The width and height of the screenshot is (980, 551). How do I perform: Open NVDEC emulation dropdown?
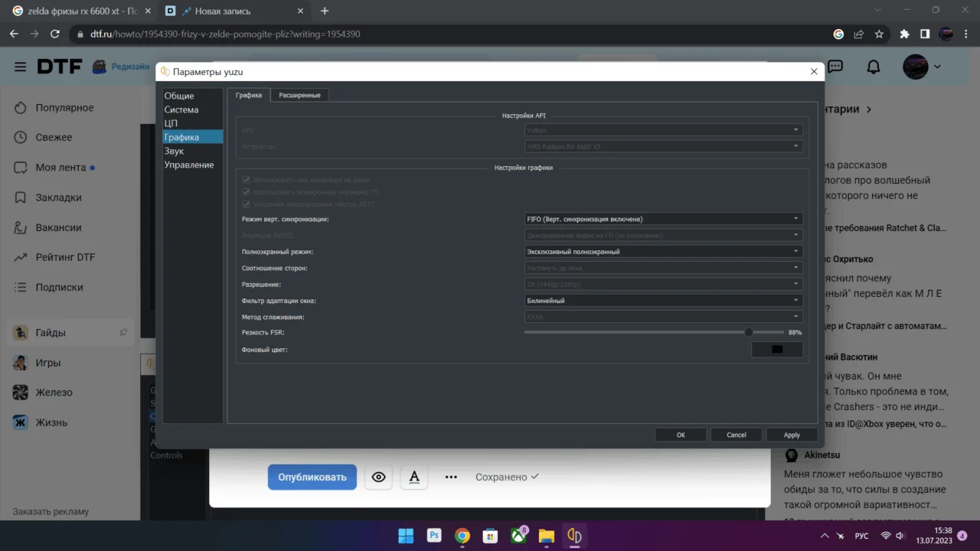pyautogui.click(x=663, y=235)
